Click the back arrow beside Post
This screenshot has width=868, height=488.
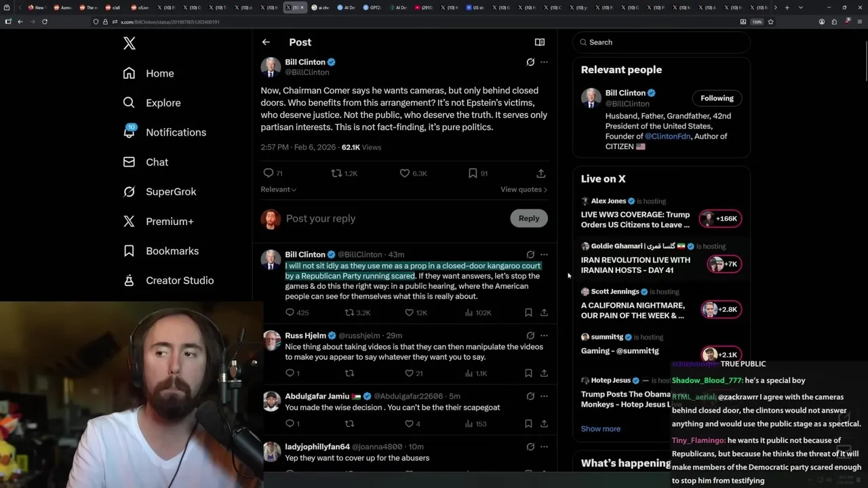point(266,42)
